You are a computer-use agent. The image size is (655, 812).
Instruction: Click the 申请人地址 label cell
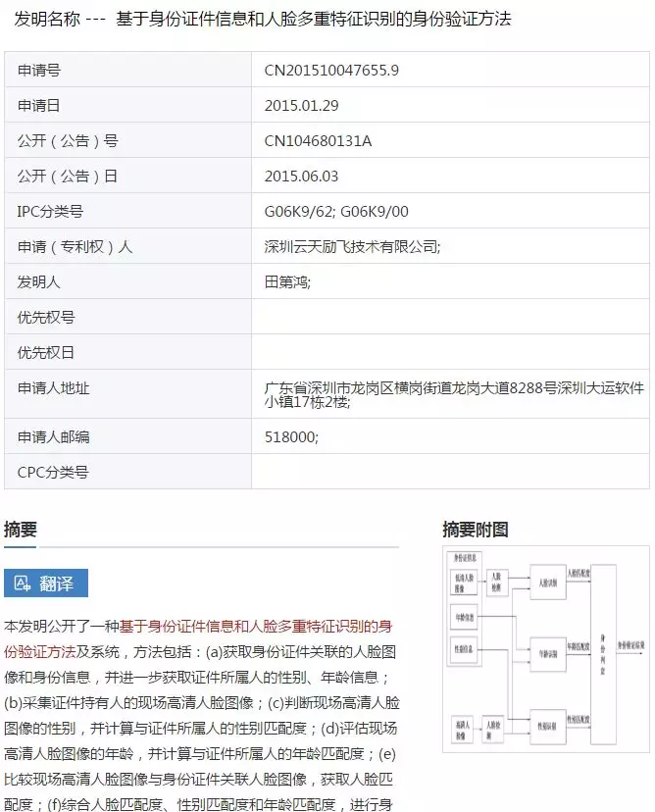[127, 393]
